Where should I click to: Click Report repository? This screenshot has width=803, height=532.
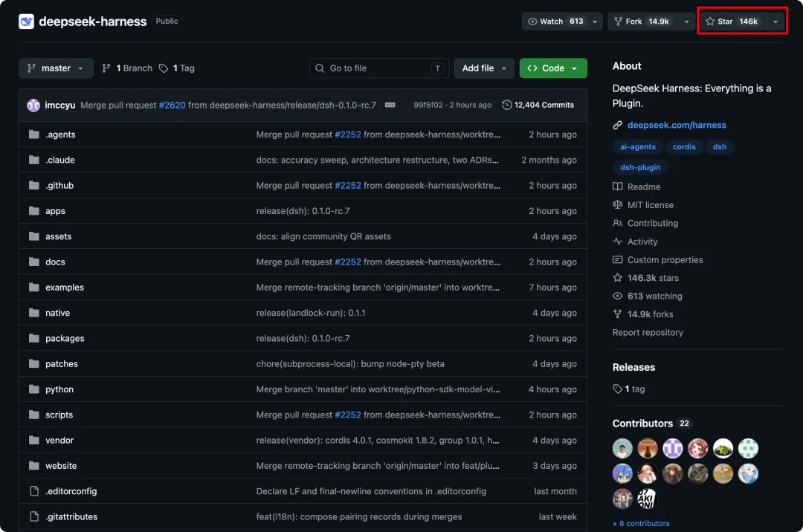pos(648,333)
